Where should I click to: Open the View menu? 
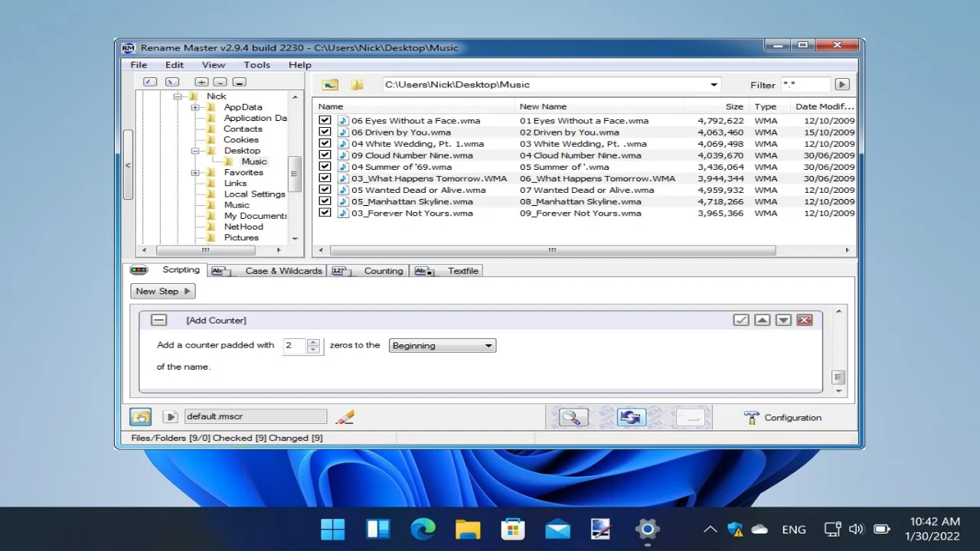click(x=214, y=65)
